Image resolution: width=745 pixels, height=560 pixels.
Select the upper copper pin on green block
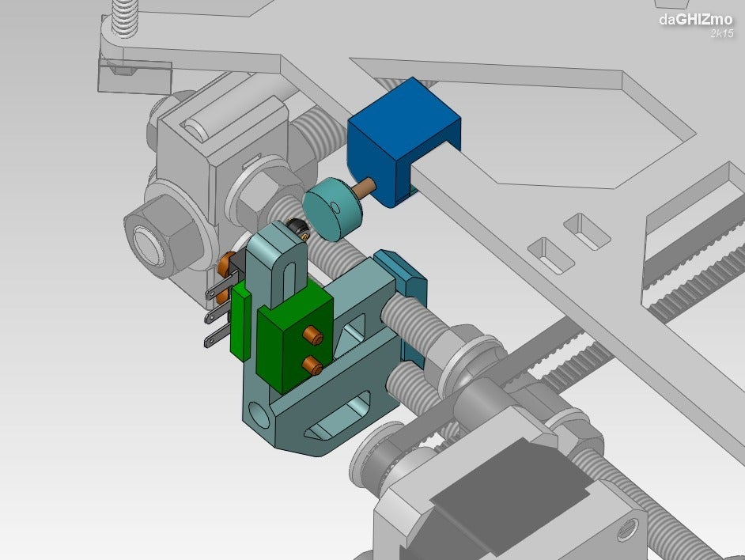[314, 335]
